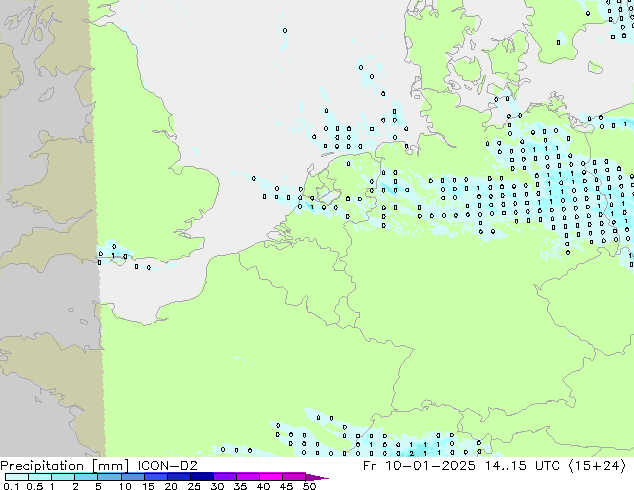Screen dimensions: 634x490
Task: Click the '10' legend scale label
Action: click(x=125, y=486)
